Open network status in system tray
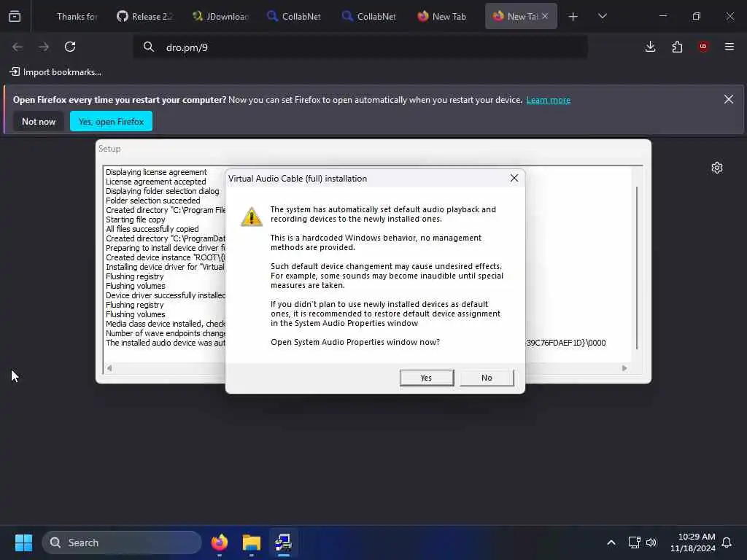The width and height of the screenshot is (747, 560). point(634,542)
